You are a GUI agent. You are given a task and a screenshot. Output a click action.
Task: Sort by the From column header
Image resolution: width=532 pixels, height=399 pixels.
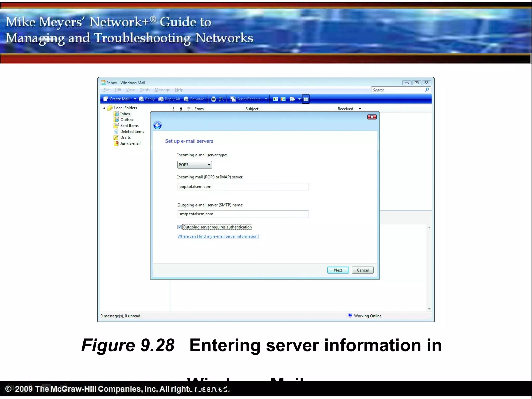199,109
